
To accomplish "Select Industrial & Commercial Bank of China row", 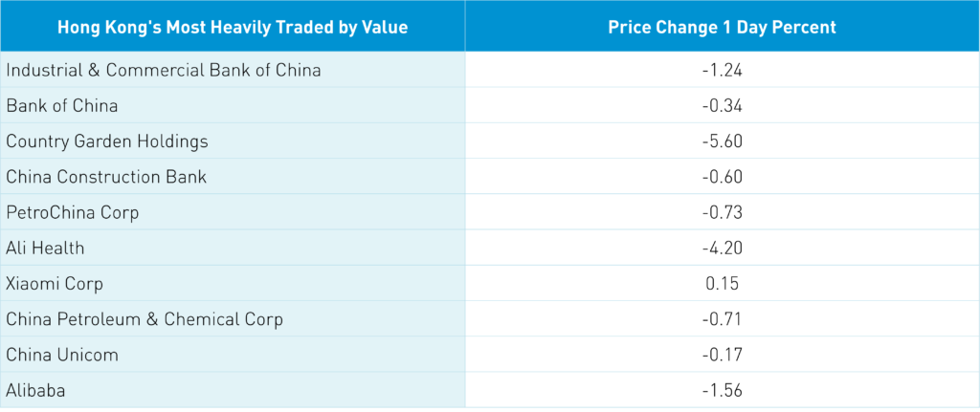I will 163,70.
